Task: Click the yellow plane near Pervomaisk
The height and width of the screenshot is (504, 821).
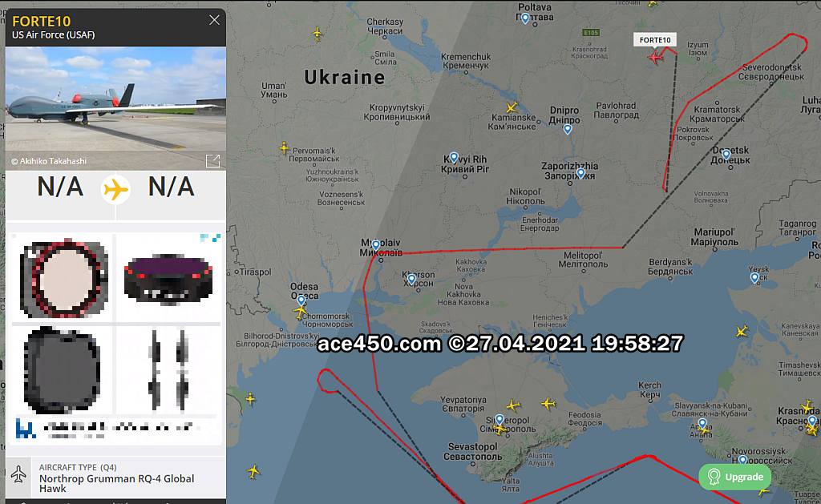Action: click(284, 147)
